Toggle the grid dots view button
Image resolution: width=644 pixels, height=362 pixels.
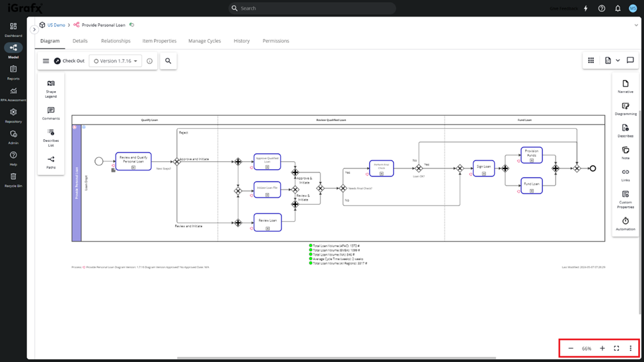(x=590, y=61)
